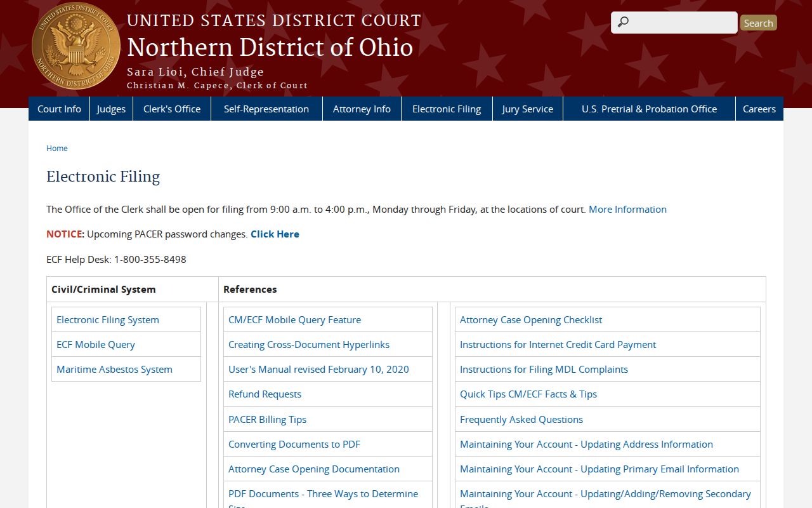Open Instructions for Internet Credit Card Payment
Viewport: 812px width, 508px height.
click(558, 344)
